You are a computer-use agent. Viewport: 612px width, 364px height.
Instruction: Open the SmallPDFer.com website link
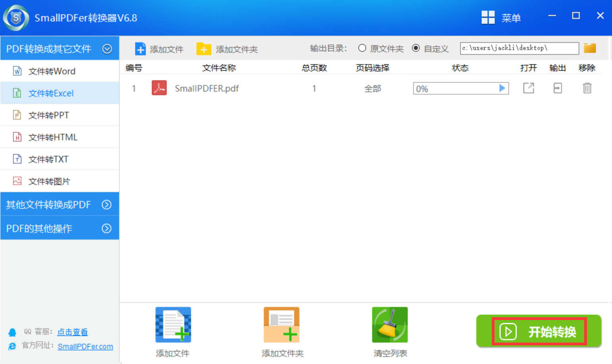click(x=85, y=346)
